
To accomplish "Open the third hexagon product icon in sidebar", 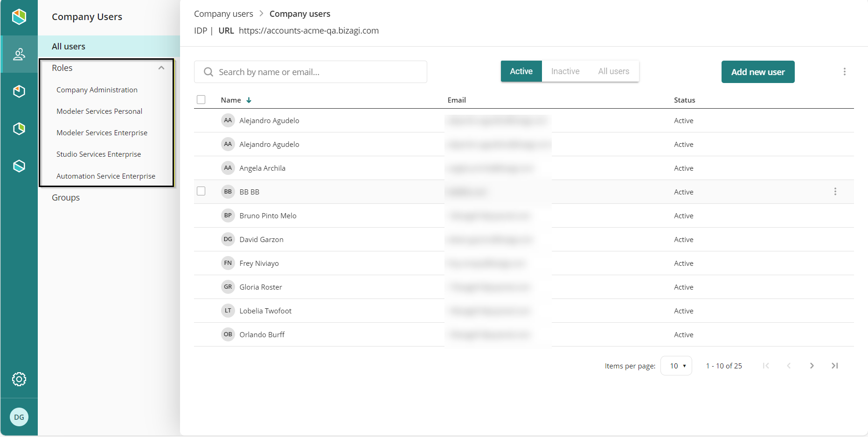I will pyautogui.click(x=19, y=129).
